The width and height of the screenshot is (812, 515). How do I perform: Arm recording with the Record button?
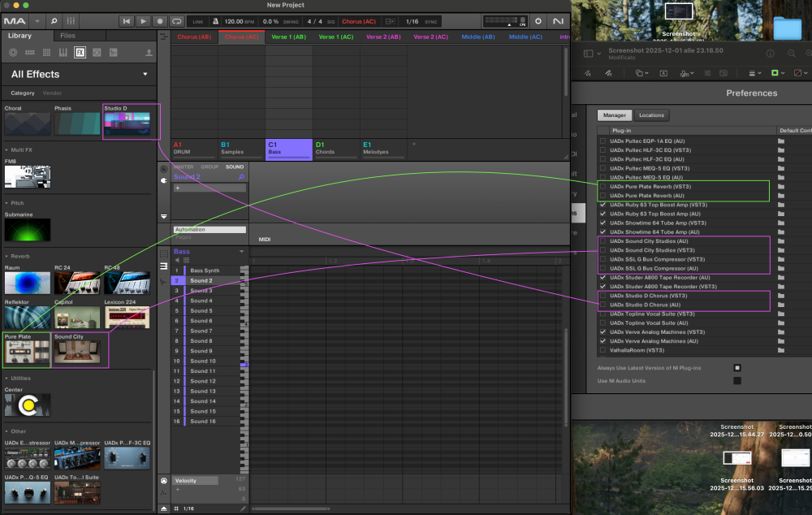point(160,21)
